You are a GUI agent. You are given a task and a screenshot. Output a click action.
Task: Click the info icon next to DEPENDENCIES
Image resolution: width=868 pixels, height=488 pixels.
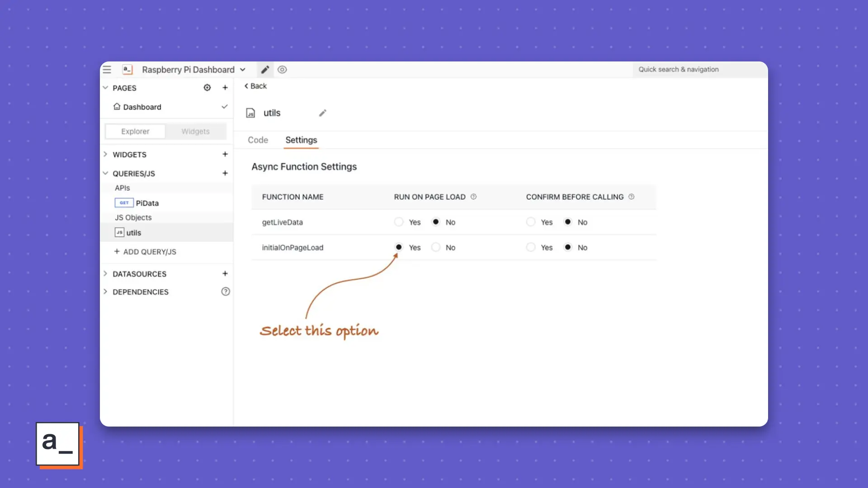tap(225, 291)
